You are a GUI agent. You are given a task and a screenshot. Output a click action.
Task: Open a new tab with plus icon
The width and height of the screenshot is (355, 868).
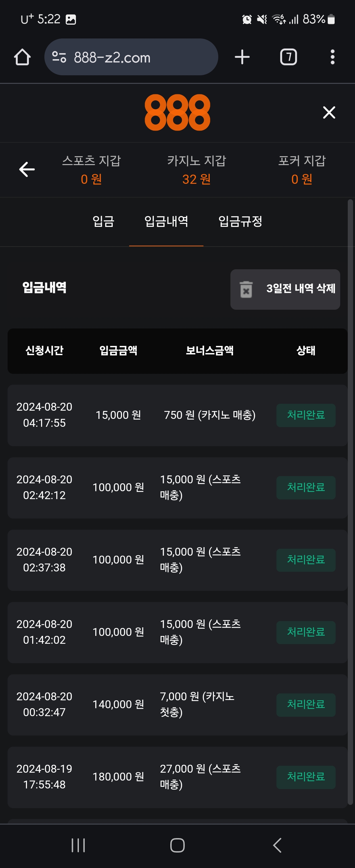click(242, 57)
